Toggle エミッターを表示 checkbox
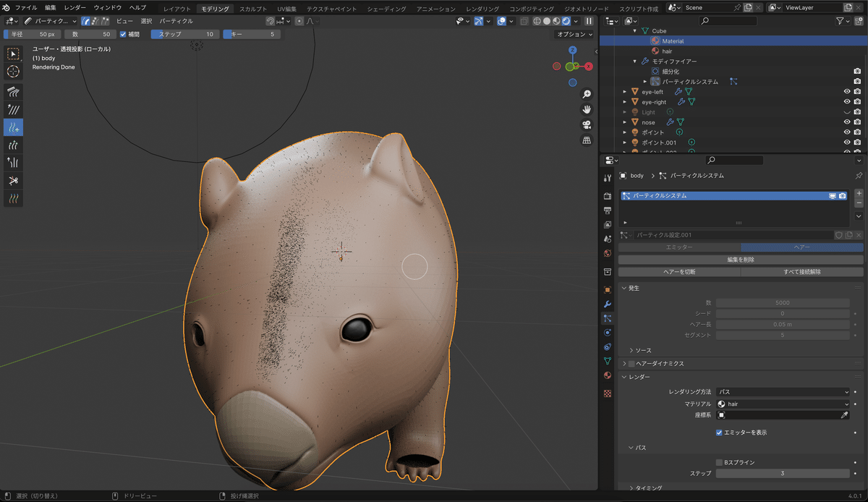Image resolution: width=868 pixels, height=502 pixels. 719,433
